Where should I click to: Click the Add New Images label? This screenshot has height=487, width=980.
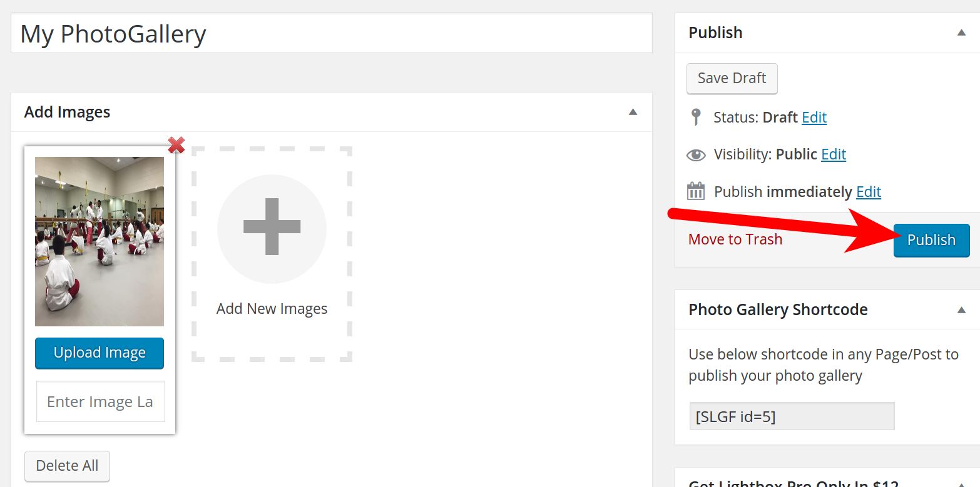point(272,309)
